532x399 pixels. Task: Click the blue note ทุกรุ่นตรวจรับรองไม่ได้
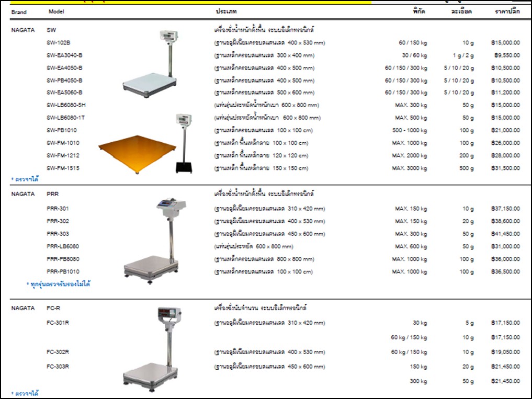coord(59,284)
